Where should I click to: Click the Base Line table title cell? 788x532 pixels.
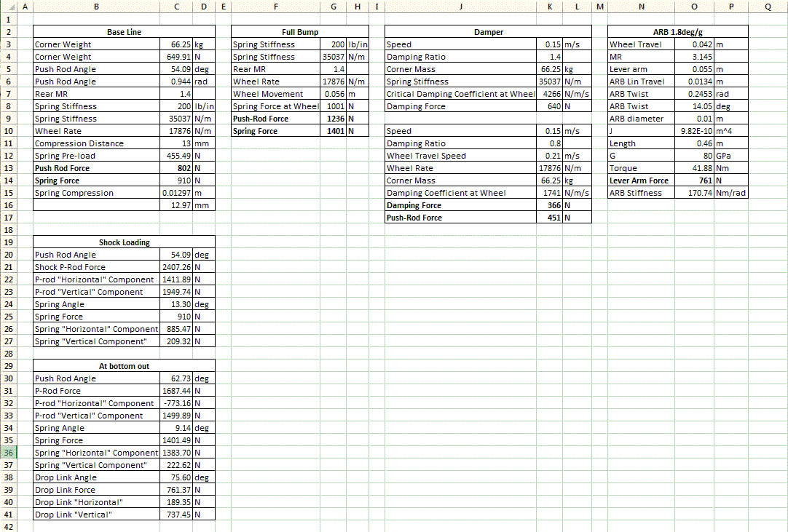121,31
